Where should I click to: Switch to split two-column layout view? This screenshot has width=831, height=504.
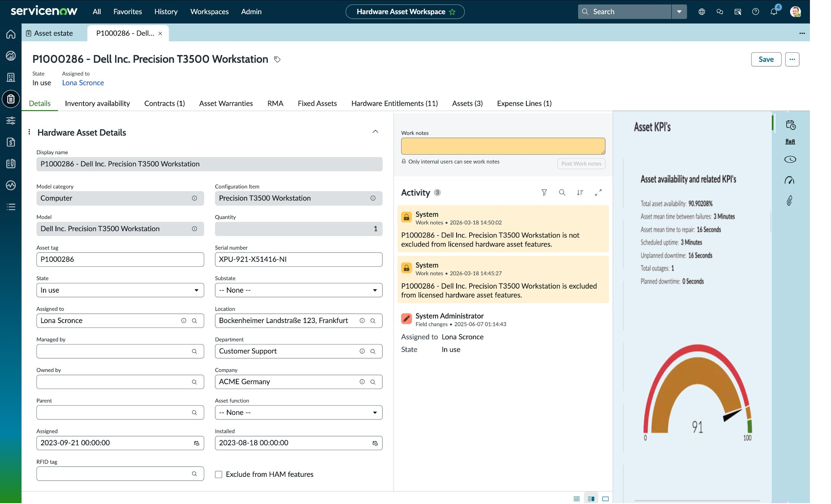point(591,499)
